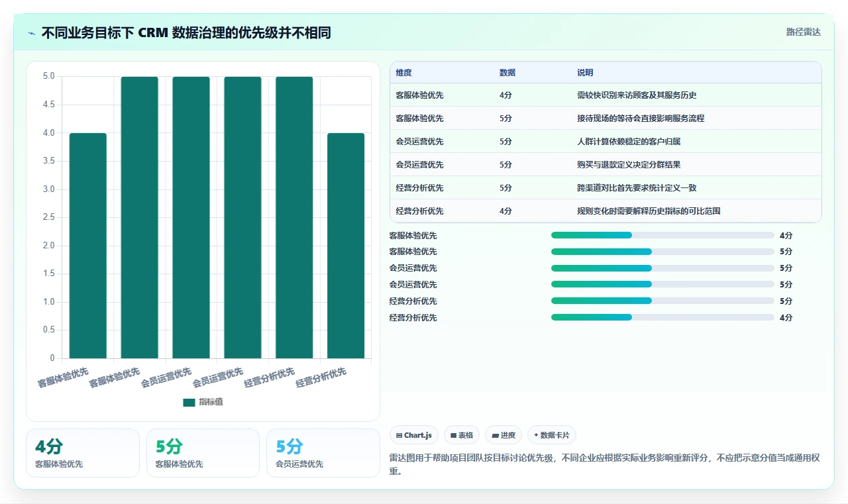Click the y-axis label 1.5

[x=48, y=274]
